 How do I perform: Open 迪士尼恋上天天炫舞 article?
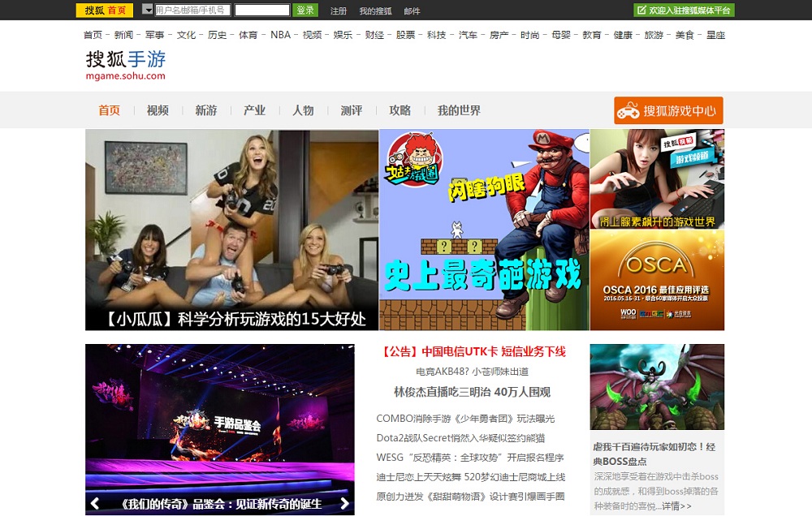[x=470, y=477]
